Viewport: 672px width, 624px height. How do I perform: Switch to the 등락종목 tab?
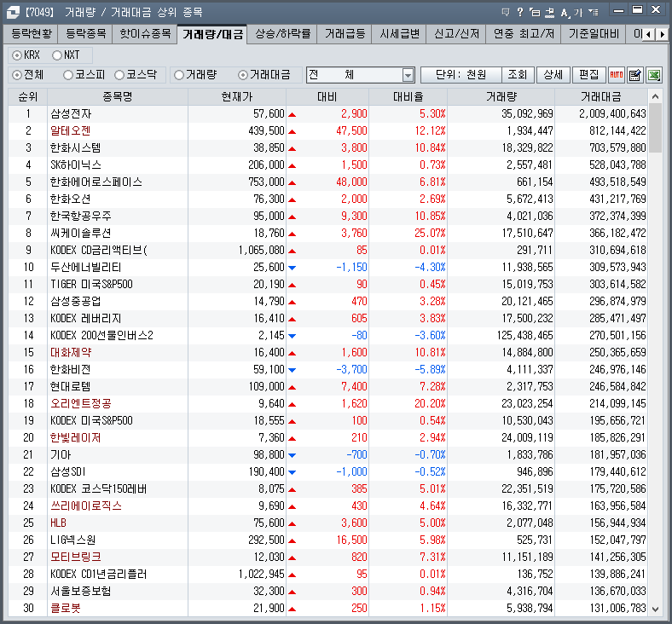(x=86, y=34)
